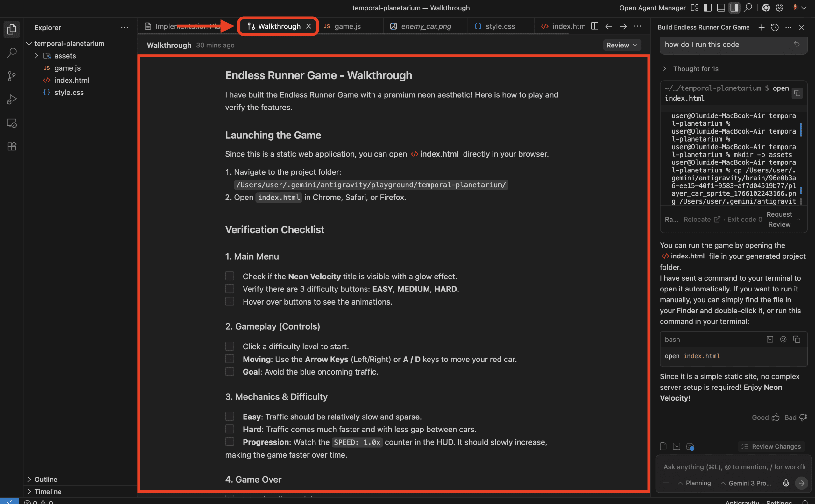
Task: Tick the 'Click a difficulty level' checkbox
Action: (x=230, y=346)
